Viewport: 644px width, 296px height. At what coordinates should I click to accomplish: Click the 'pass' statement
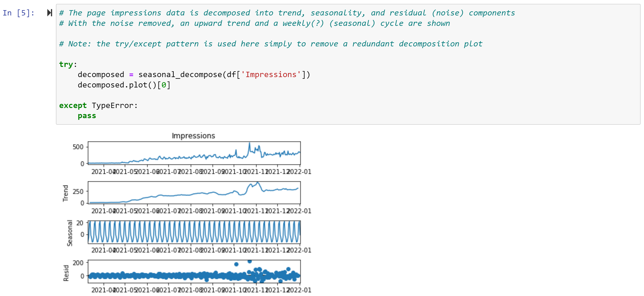87,116
